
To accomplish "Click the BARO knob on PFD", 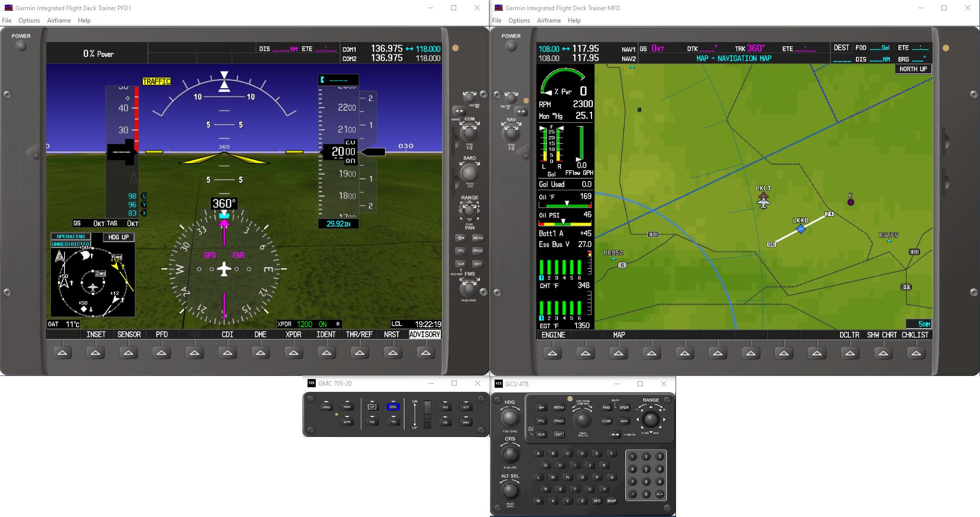I will 469,172.
